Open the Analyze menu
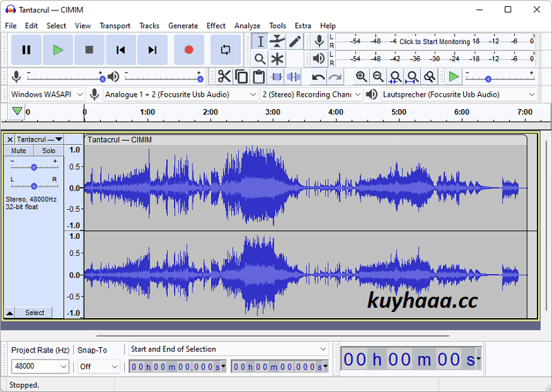Viewport: 552px width, 392px height. point(247,26)
